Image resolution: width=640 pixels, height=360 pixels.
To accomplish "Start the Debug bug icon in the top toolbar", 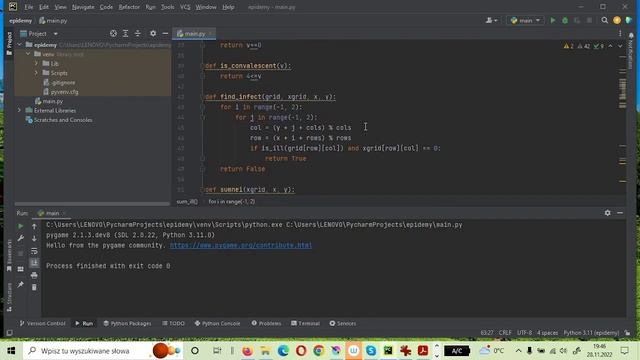I will click(x=565, y=20).
